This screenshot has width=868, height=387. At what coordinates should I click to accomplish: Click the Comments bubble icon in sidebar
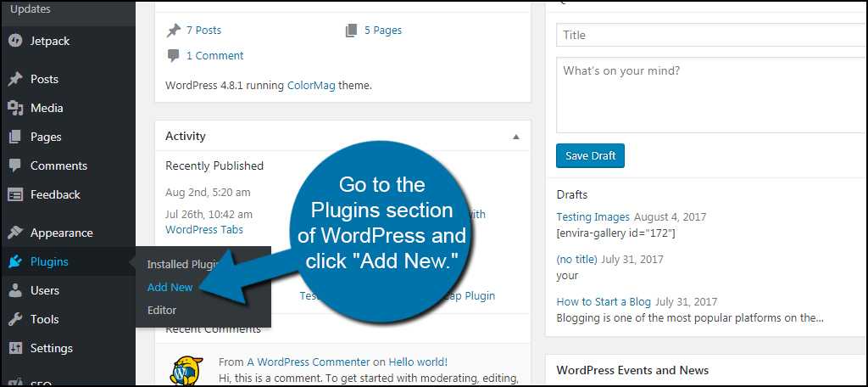point(15,165)
